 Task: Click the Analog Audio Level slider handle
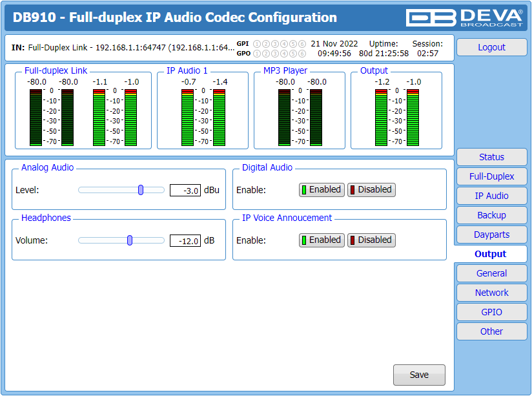(x=141, y=190)
